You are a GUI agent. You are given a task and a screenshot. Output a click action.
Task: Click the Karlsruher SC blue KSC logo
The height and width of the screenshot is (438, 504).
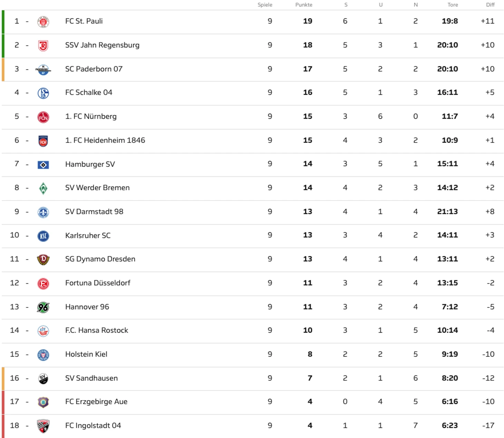(x=43, y=236)
